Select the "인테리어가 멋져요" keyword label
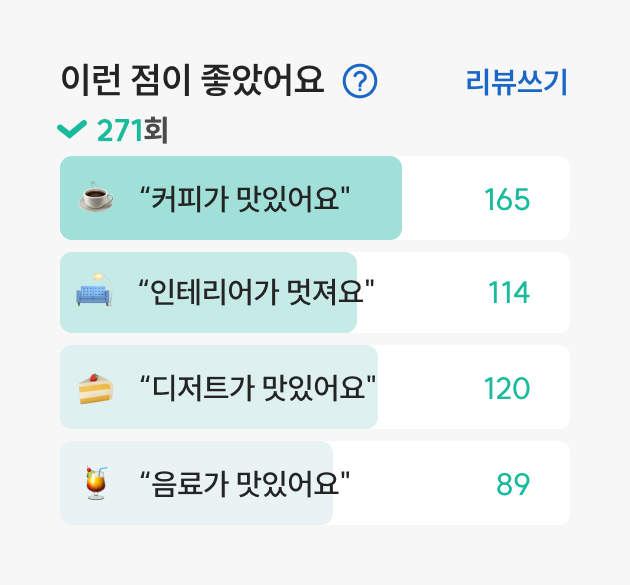 256,292
